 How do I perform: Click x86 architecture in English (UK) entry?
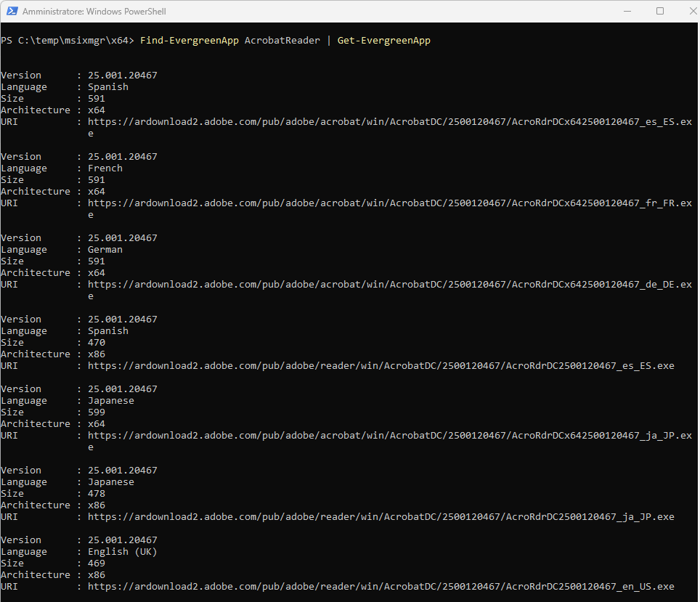coord(97,574)
